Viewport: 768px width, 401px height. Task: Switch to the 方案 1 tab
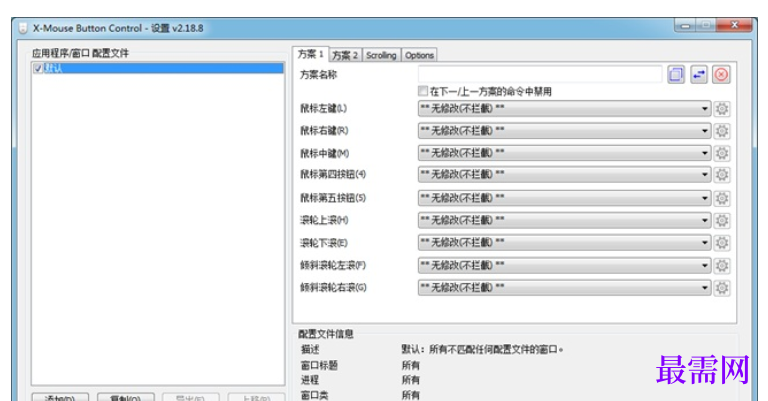pyautogui.click(x=311, y=54)
